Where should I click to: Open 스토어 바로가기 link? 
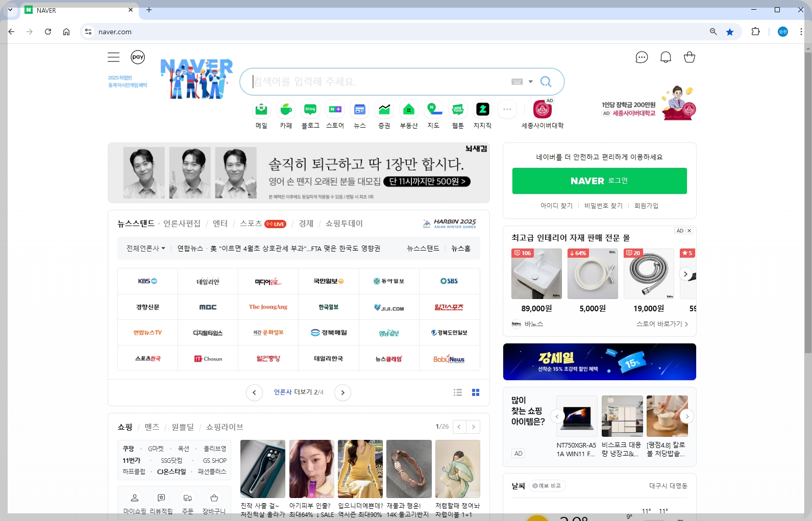tap(662, 324)
